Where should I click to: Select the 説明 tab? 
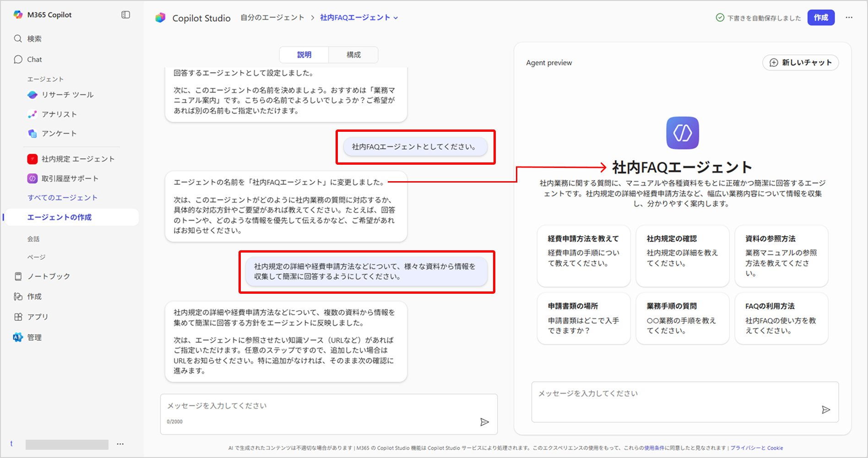[304, 55]
